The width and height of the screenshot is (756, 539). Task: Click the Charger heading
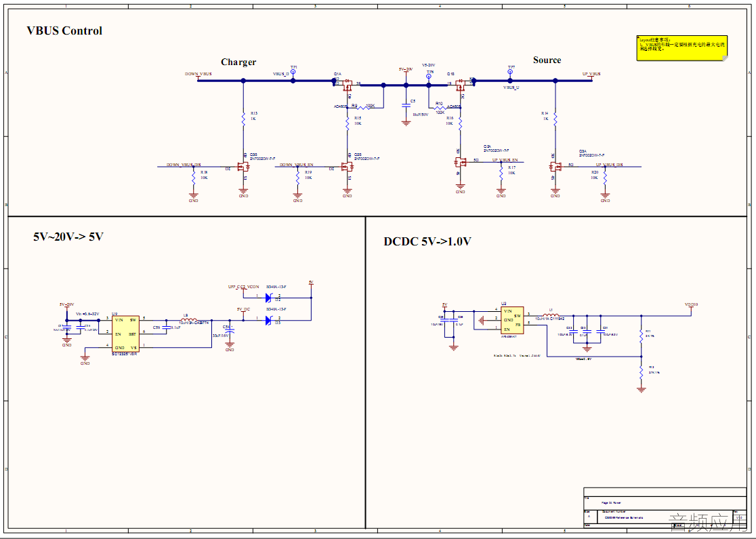pos(238,62)
